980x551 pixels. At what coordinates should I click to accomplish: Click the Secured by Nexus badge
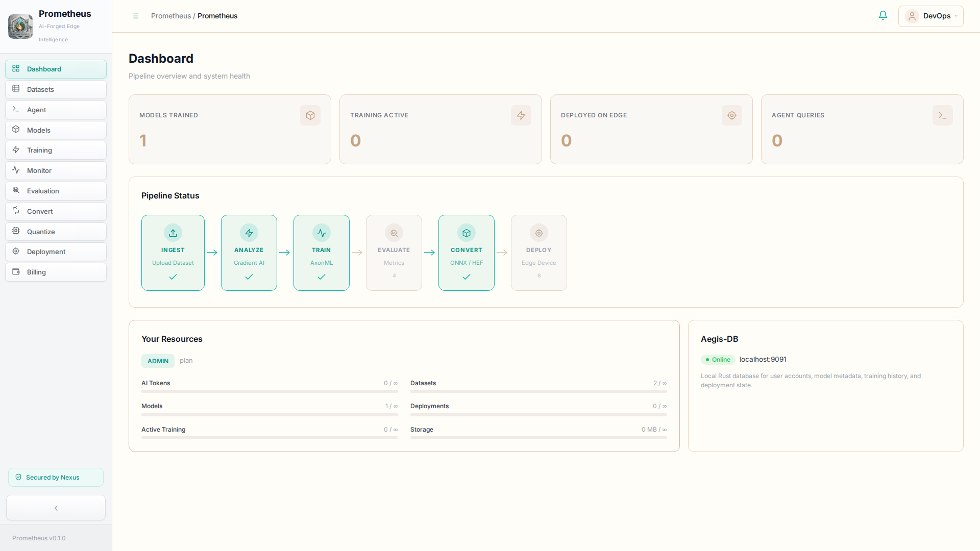(56, 477)
